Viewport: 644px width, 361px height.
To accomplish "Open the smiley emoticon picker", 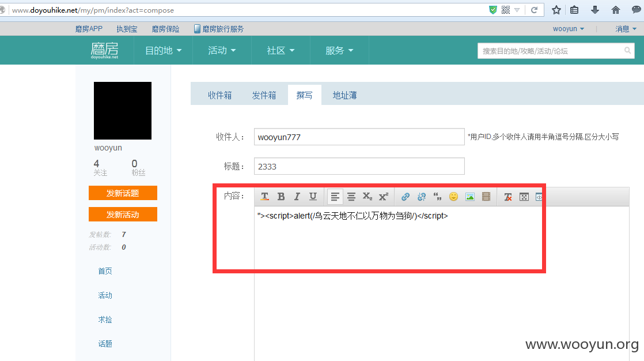I will [x=453, y=197].
